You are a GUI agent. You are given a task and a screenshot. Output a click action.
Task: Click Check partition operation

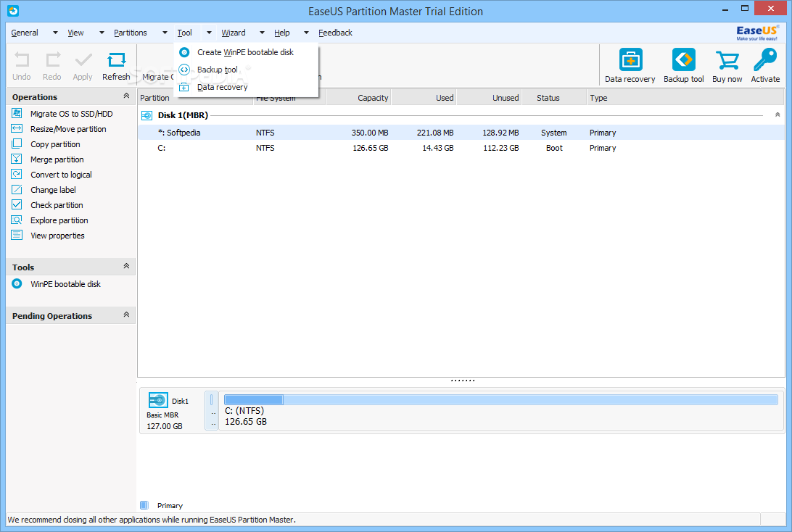[57, 205]
